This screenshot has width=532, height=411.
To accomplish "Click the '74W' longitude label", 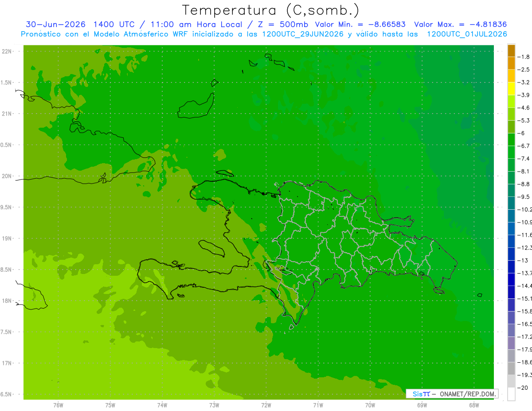I will point(162,405).
